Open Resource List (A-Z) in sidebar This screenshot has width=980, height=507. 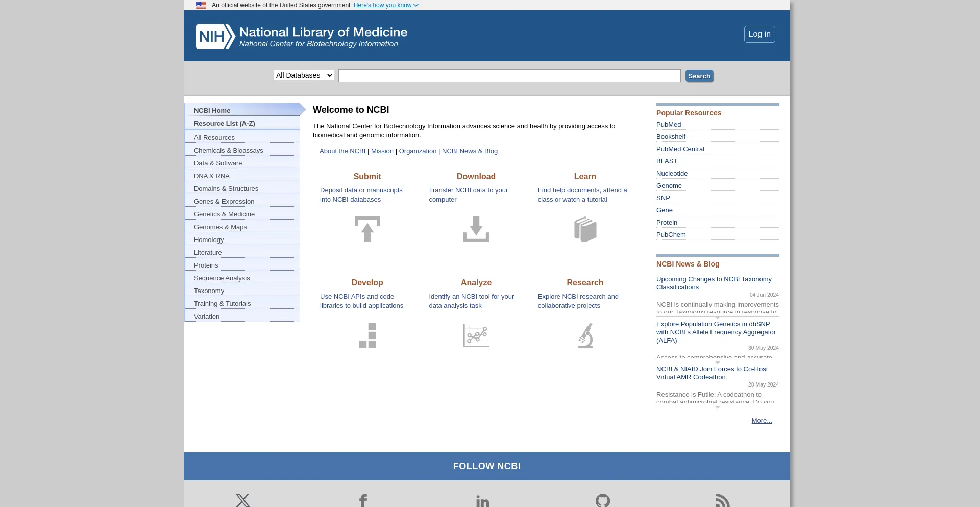click(243, 123)
